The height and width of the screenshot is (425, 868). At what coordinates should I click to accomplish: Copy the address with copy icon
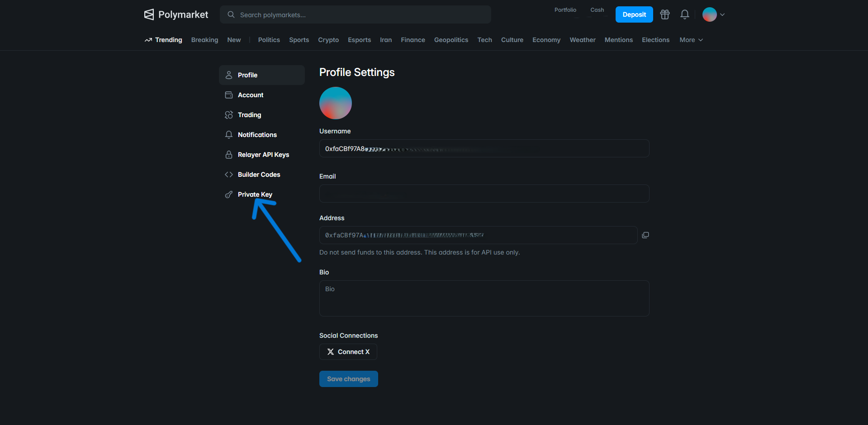pyautogui.click(x=645, y=235)
